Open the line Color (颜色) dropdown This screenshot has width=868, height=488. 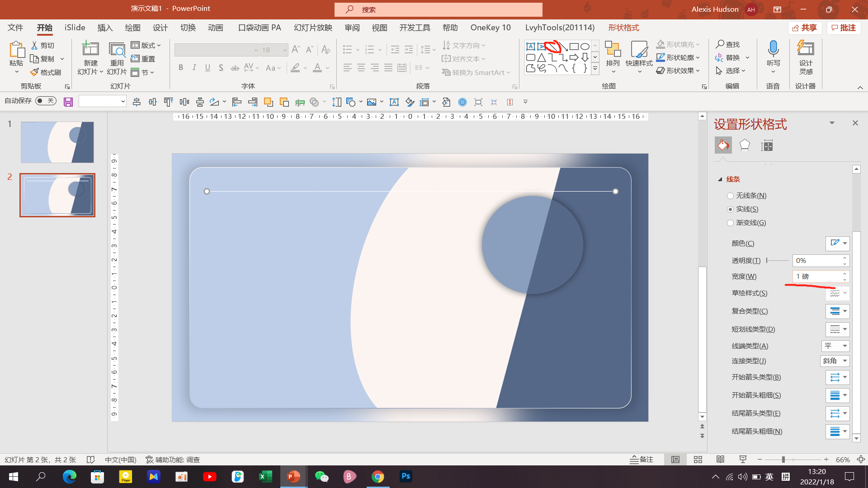(838, 244)
